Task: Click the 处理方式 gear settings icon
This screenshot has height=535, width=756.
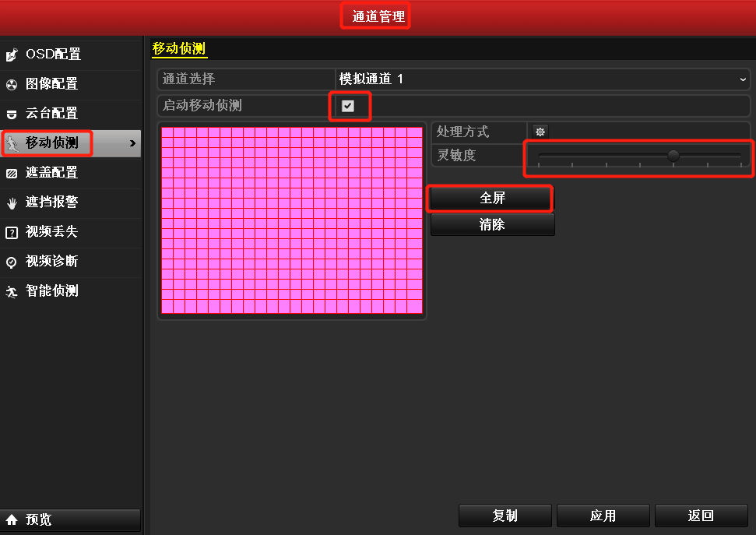Action: (540, 131)
